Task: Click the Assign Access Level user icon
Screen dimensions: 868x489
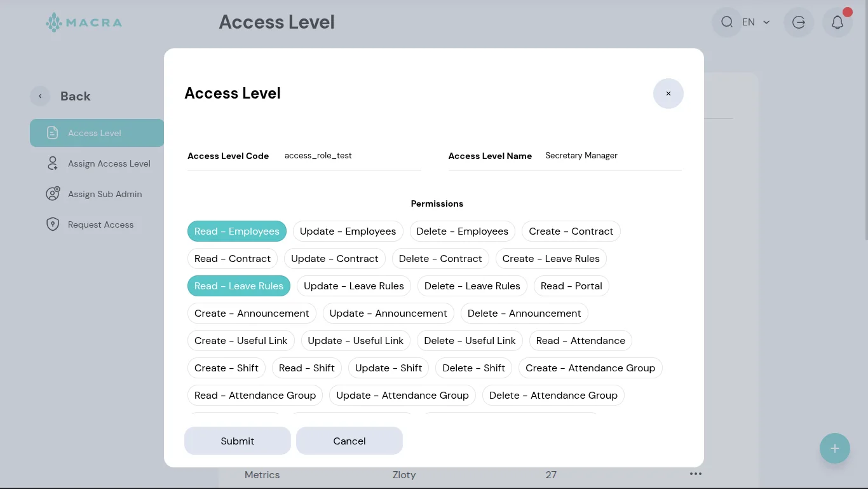Action: (53, 163)
